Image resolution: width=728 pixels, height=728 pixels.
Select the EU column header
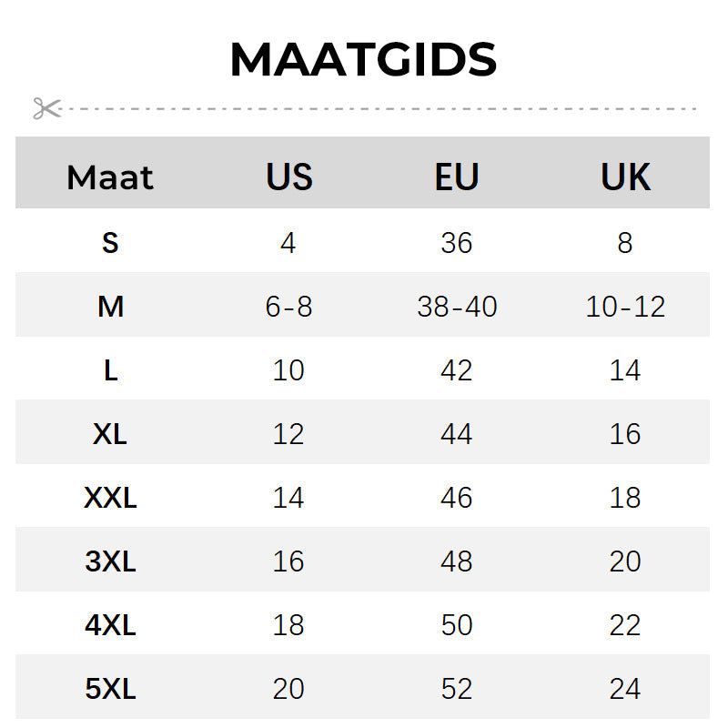point(457,177)
